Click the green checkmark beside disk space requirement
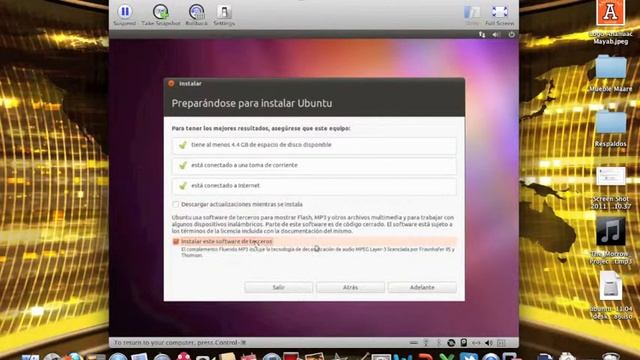Viewport: 640px width, 360px height. point(183,145)
